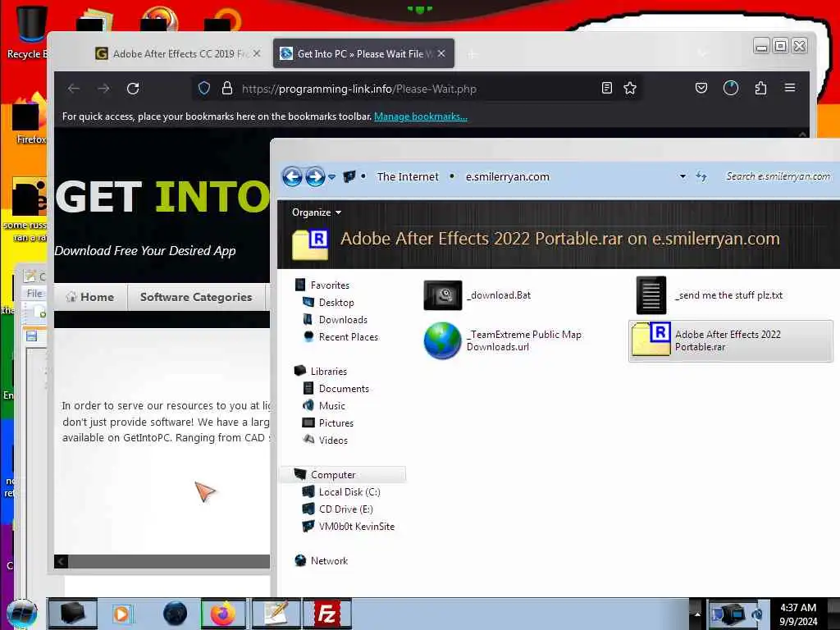Open Home on GetIntoPC site
This screenshot has width=840, height=630.
pyautogui.click(x=90, y=297)
